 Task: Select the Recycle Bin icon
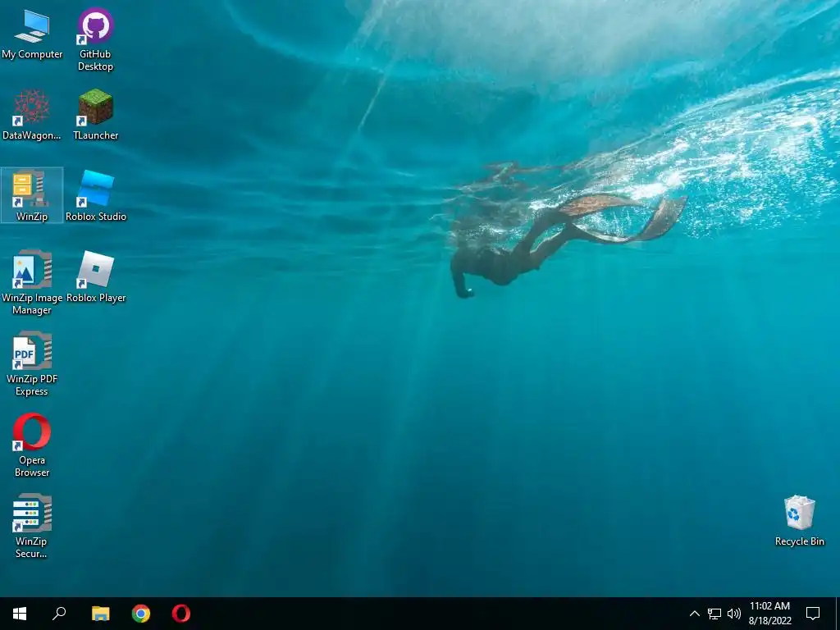tap(799, 513)
